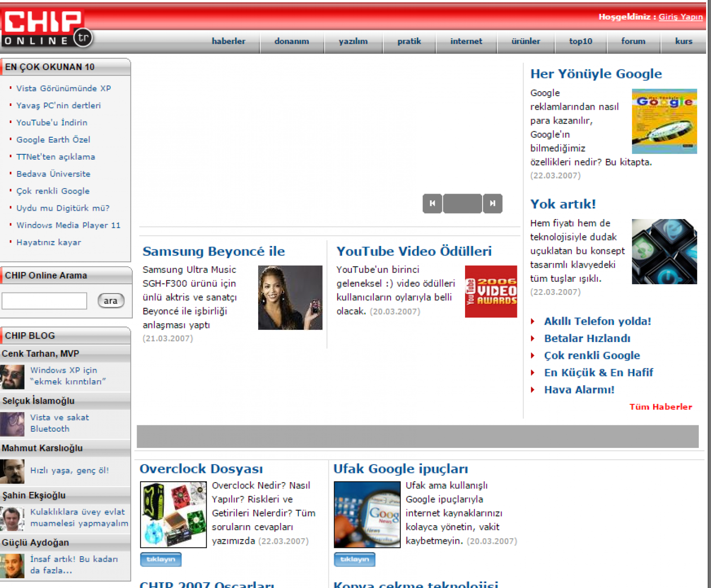
Task: Open the Google book cover thumbnail
Action: (x=664, y=121)
